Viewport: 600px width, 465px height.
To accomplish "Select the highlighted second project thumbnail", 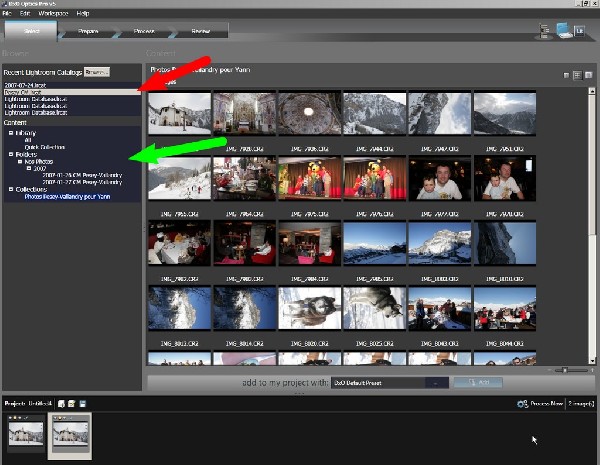I will (x=70, y=436).
